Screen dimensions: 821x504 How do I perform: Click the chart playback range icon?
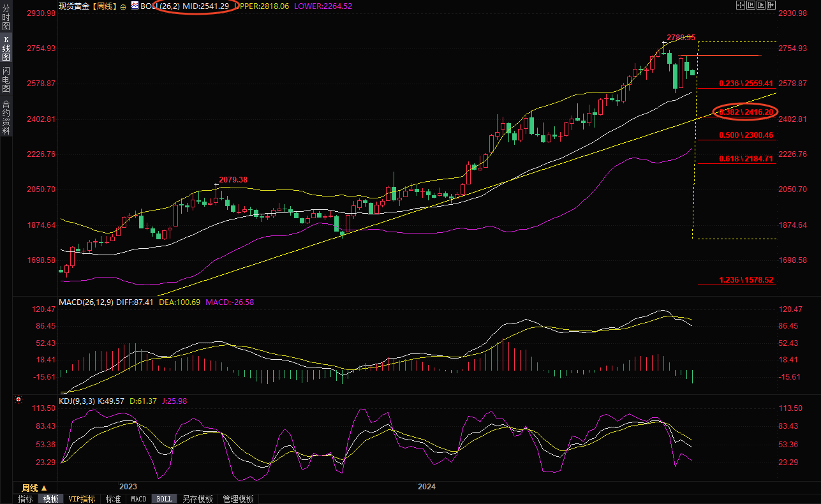click(761, 5)
